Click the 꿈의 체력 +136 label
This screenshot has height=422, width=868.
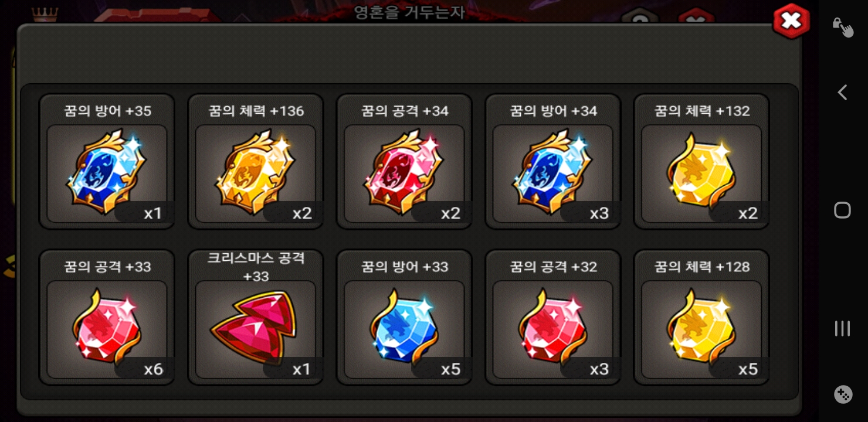pos(256,111)
